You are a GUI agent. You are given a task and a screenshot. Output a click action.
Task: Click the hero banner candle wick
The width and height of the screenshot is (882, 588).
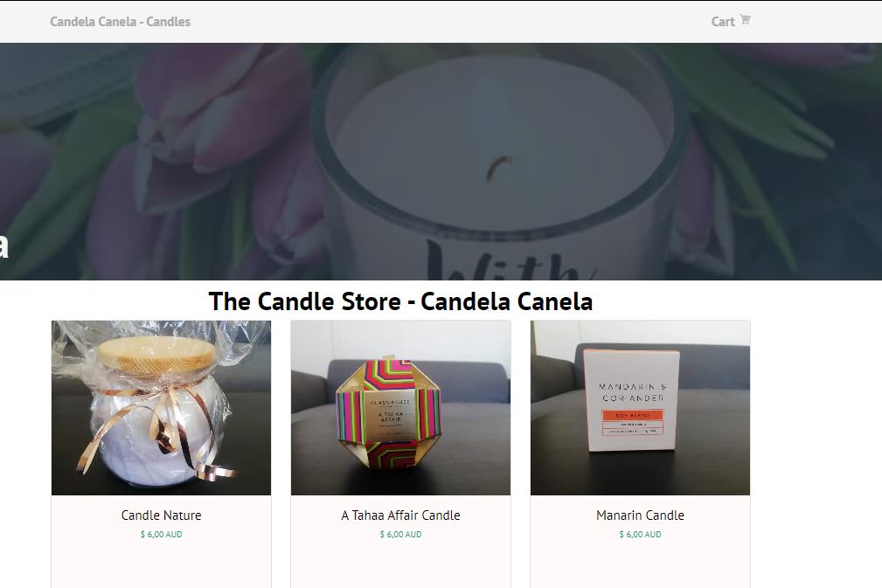tap(499, 168)
